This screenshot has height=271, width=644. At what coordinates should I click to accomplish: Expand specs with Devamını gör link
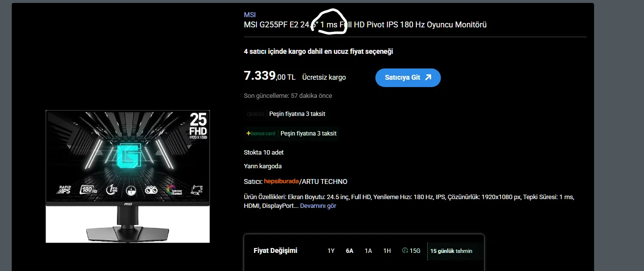pos(318,206)
